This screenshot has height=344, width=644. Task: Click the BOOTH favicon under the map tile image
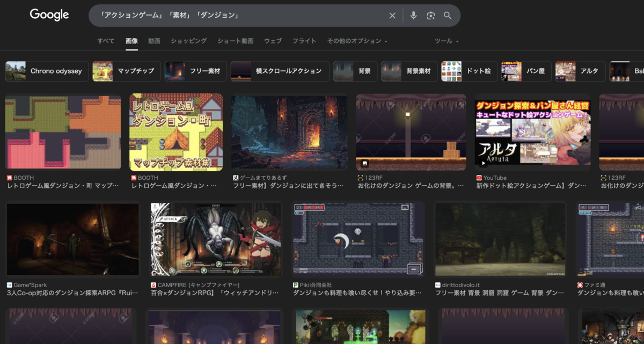pyautogui.click(x=9, y=178)
